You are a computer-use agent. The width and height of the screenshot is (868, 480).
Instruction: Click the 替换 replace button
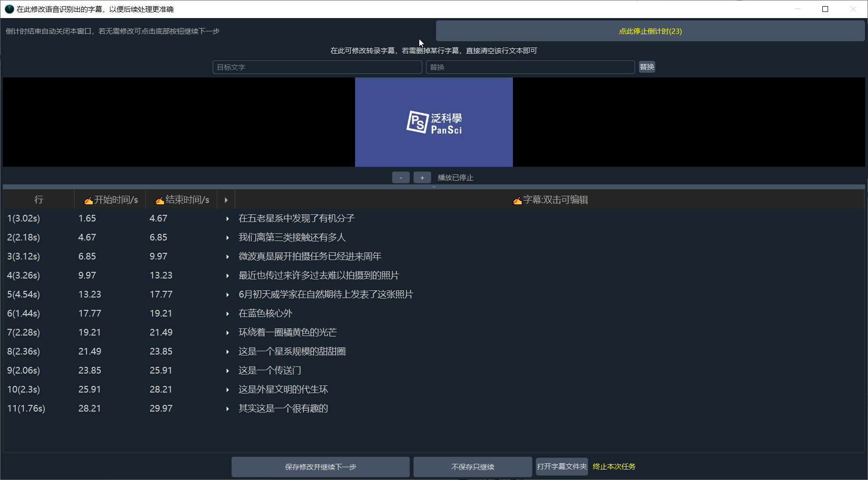point(647,67)
